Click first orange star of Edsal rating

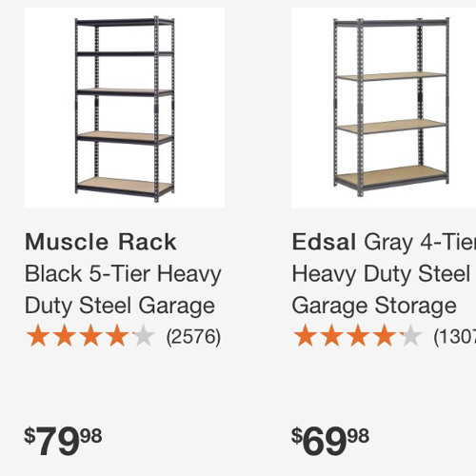point(306,335)
